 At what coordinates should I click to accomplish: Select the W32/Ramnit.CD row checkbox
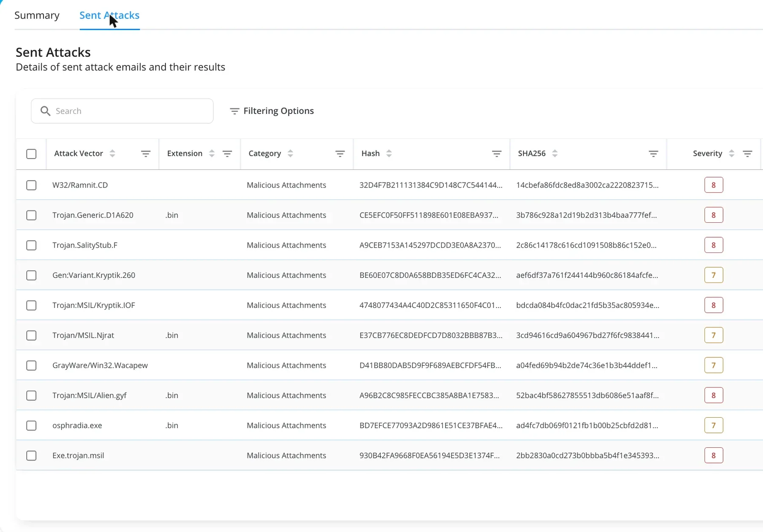pos(31,185)
